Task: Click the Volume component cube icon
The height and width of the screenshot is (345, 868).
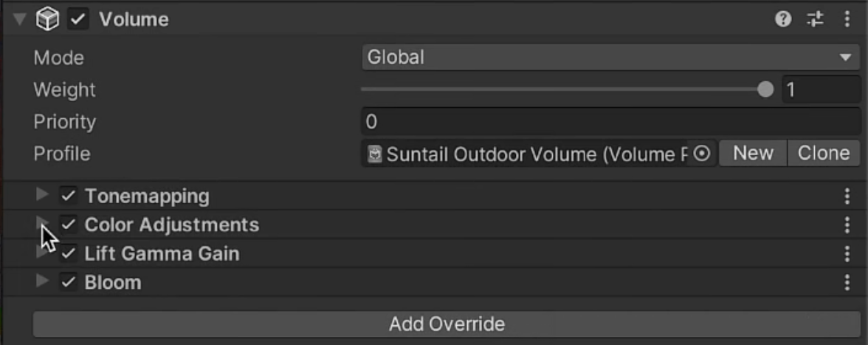Action: point(47,20)
